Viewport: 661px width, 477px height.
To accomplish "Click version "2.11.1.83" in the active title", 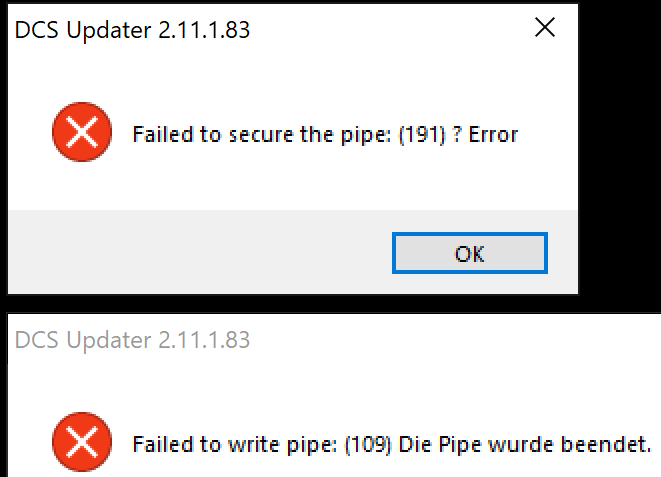I will tap(204, 30).
